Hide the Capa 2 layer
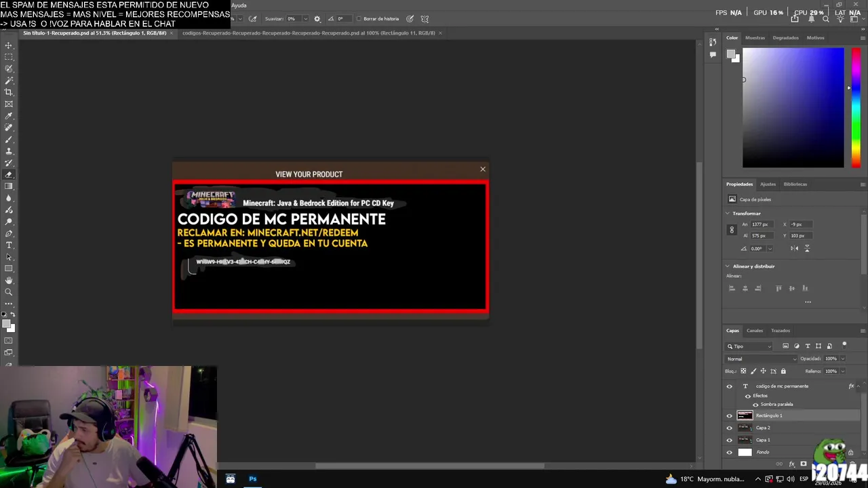The image size is (868, 488). pyautogui.click(x=730, y=428)
